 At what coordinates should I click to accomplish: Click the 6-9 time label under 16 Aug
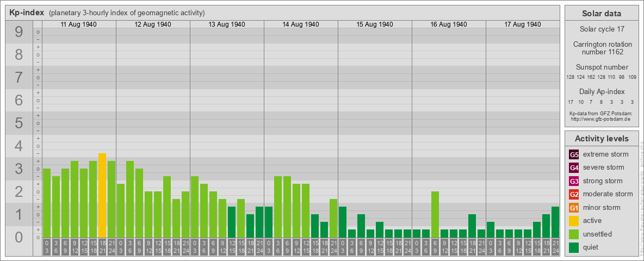(x=435, y=247)
